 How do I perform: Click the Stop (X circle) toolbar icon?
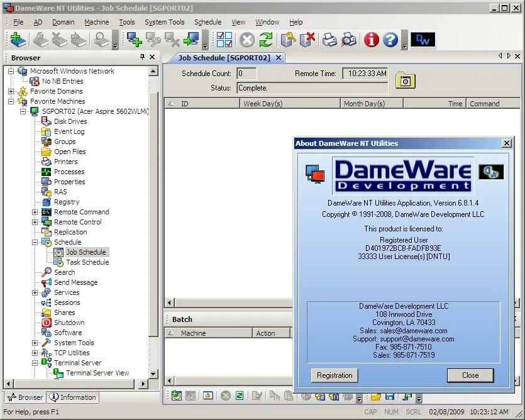coord(247,40)
